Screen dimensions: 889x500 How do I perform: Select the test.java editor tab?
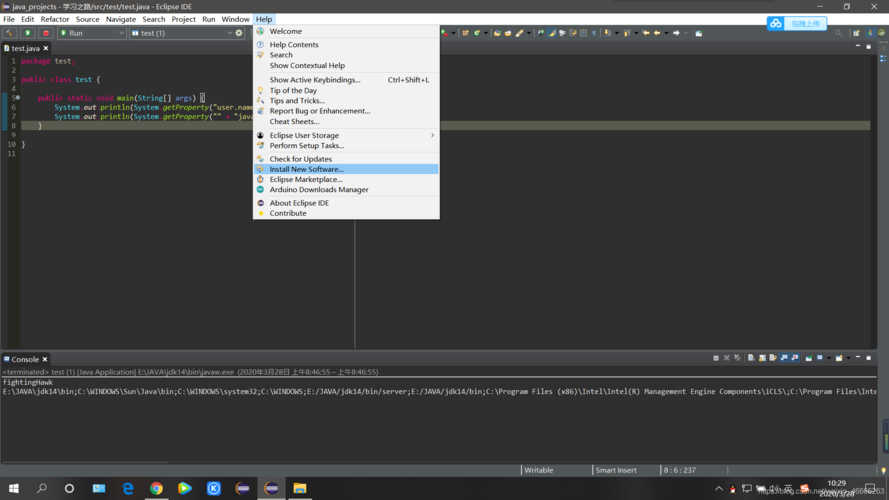25,48
